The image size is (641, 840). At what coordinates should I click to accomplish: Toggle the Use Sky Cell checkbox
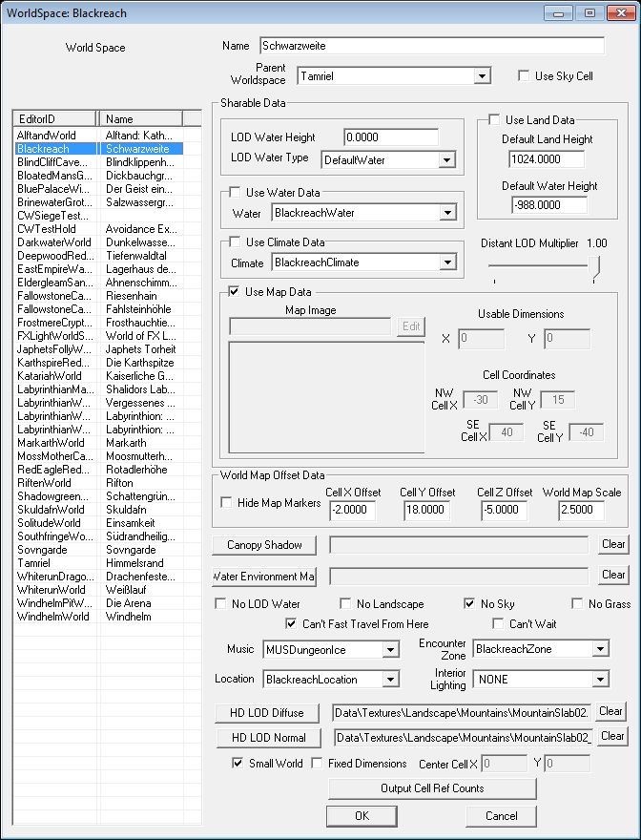523,75
